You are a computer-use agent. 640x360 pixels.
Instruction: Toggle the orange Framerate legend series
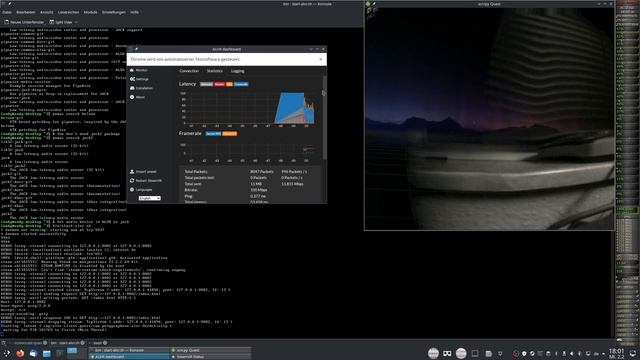(x=229, y=133)
